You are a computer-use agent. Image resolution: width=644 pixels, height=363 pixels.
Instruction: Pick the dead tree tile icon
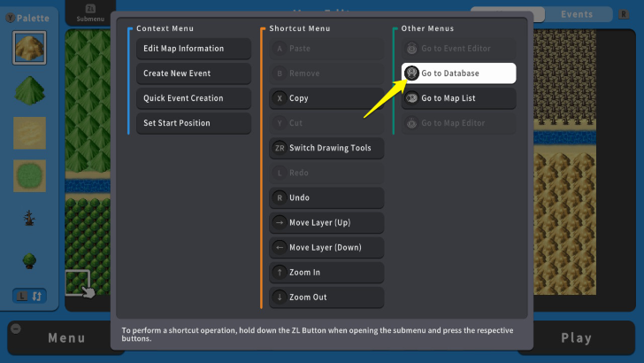[29, 218]
